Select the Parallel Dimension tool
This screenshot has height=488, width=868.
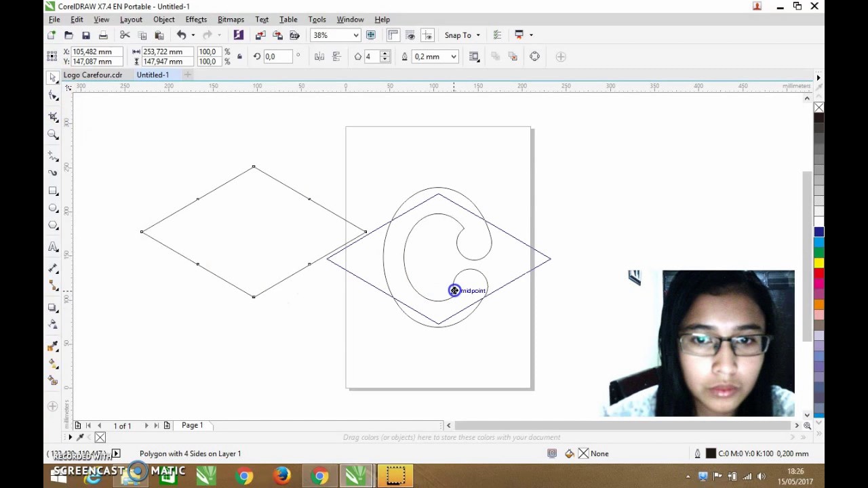[x=54, y=269]
